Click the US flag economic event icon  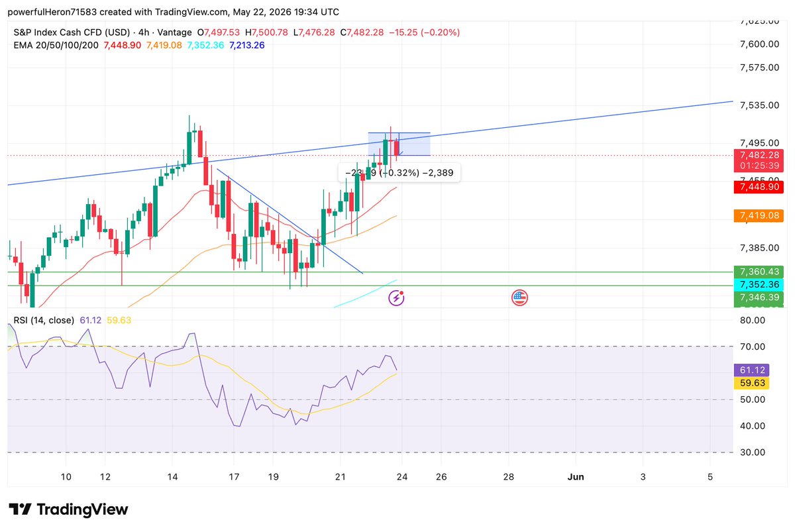pos(519,298)
